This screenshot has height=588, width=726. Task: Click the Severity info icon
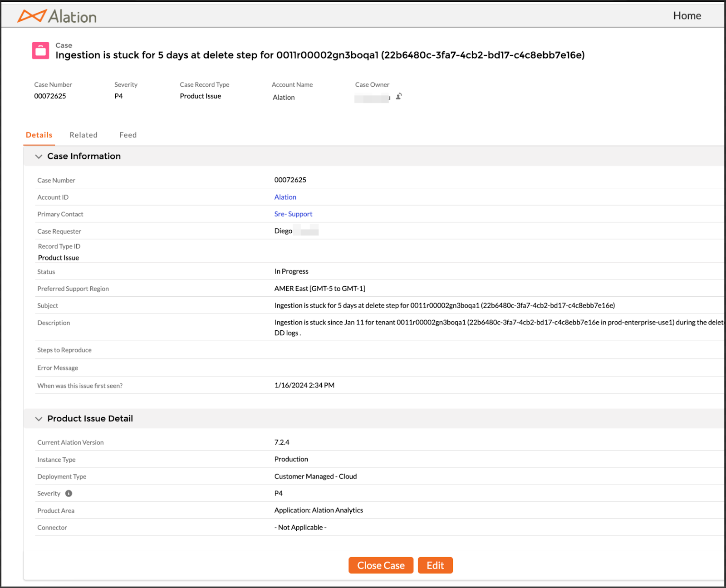click(x=69, y=493)
